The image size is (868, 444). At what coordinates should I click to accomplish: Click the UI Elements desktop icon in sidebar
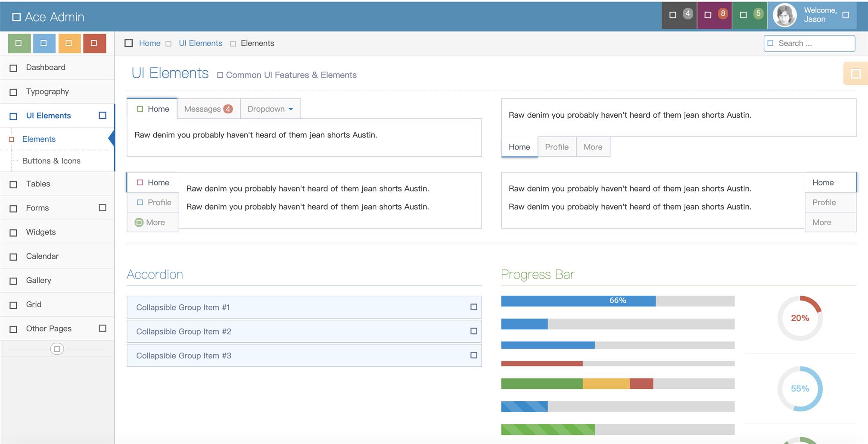click(13, 116)
